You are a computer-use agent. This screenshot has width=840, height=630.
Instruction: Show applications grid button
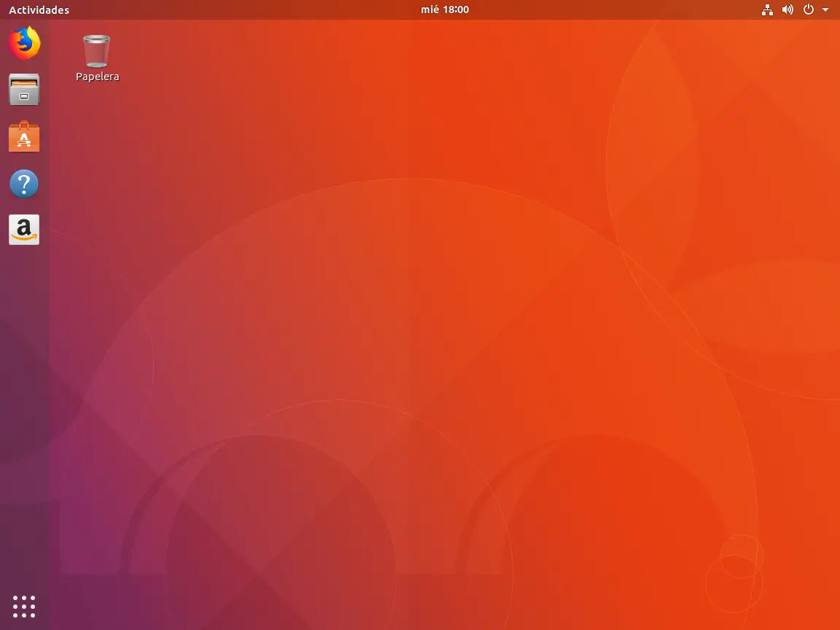(x=24, y=607)
